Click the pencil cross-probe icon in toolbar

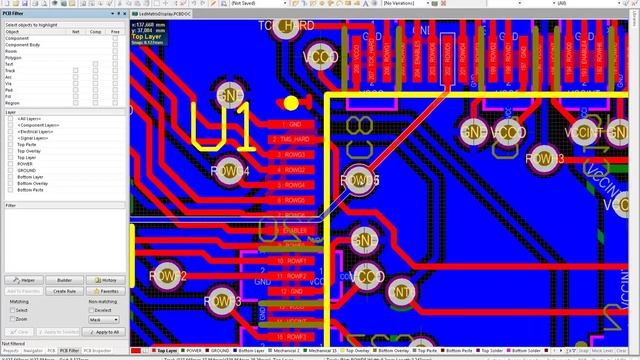coord(213,3)
